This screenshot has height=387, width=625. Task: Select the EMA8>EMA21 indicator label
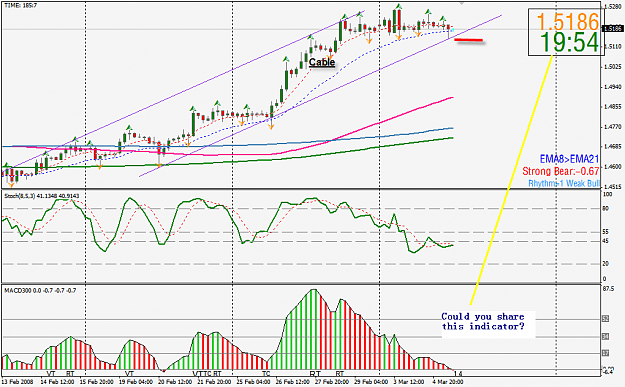[x=569, y=159]
